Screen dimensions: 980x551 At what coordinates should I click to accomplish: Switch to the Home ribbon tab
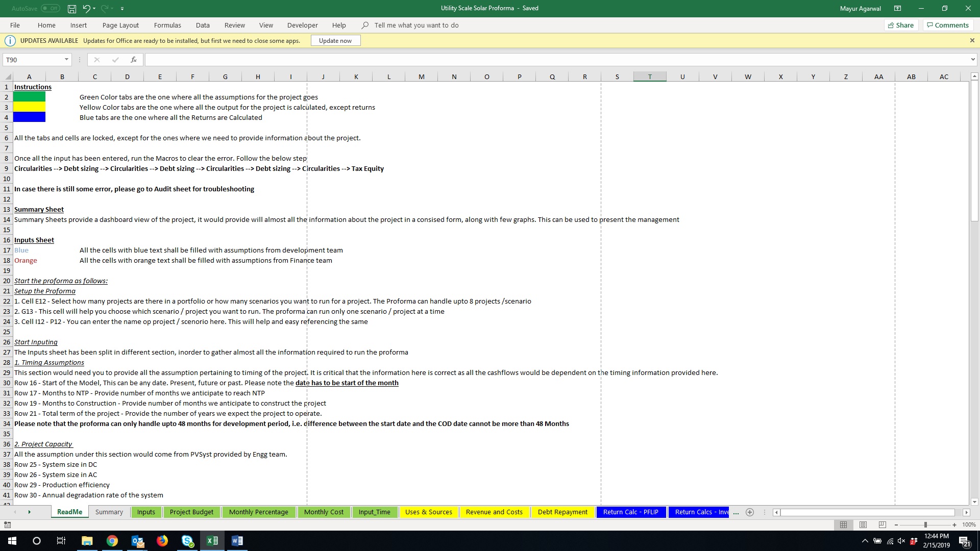(46, 25)
